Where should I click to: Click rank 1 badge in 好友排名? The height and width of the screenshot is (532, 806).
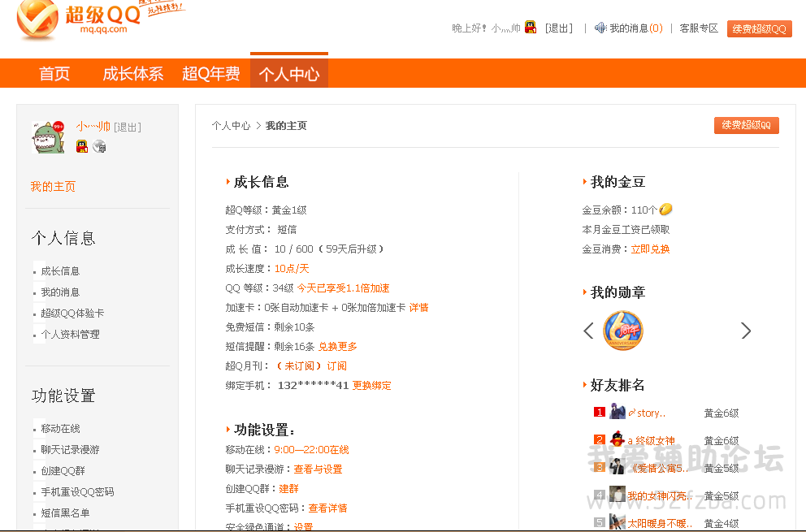600,413
